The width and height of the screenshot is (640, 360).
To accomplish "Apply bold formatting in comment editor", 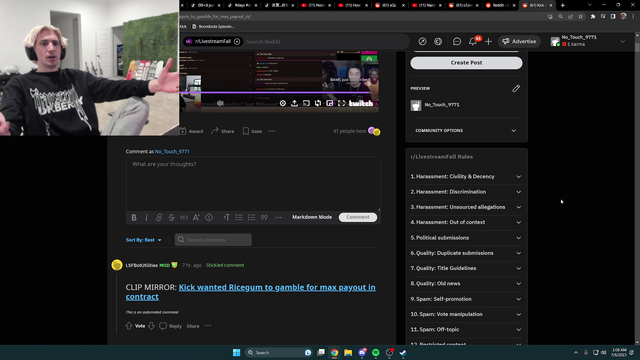I will 134,218.
